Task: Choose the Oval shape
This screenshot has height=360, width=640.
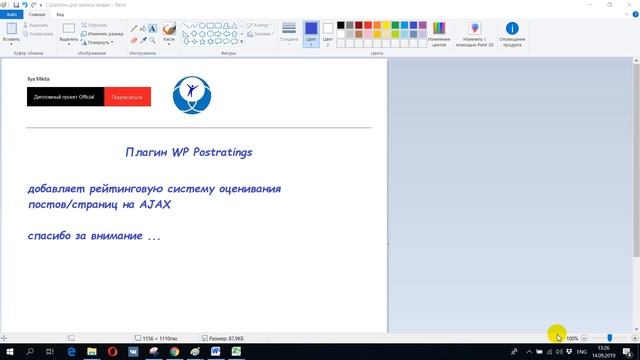Action: pyautogui.click(x=202, y=26)
